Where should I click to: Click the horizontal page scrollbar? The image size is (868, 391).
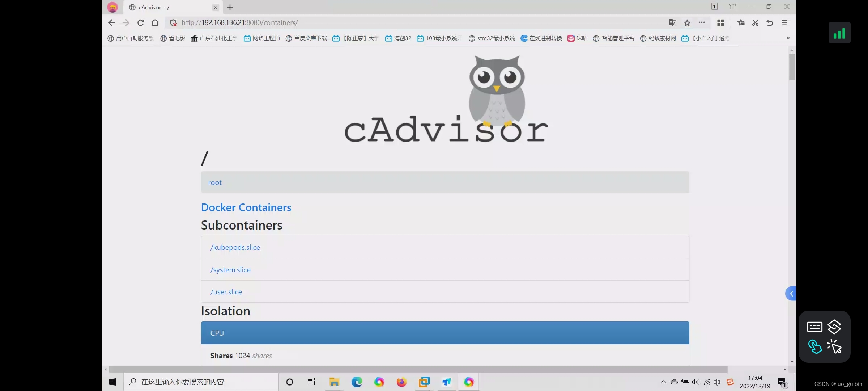click(x=418, y=369)
